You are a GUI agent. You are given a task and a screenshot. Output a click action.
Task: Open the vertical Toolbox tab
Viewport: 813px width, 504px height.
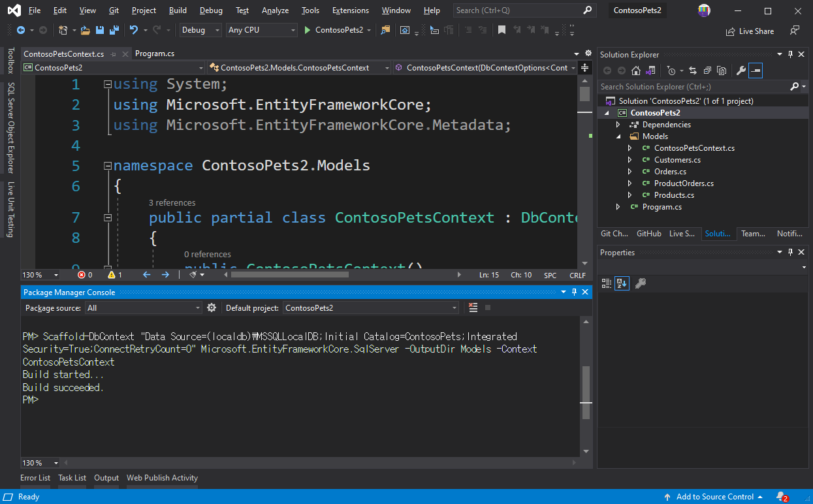10,61
